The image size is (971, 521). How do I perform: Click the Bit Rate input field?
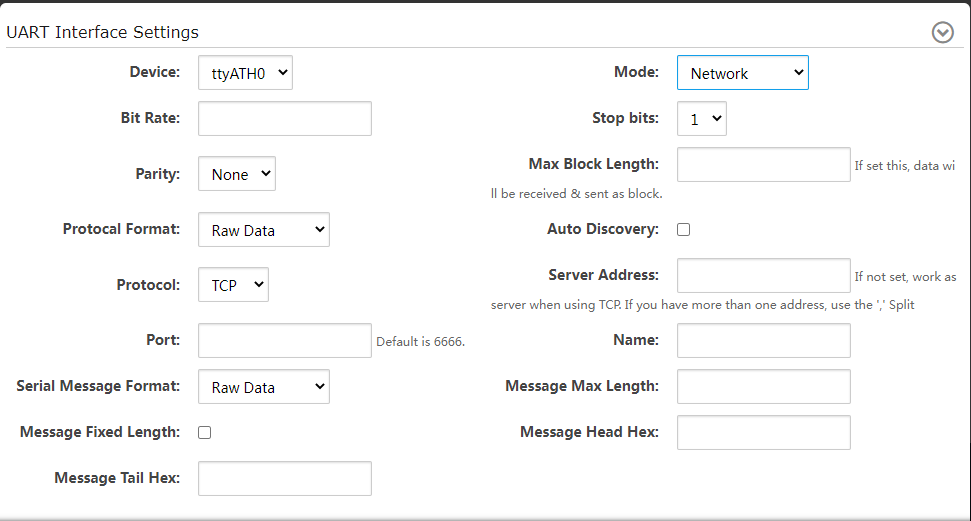tap(284, 118)
